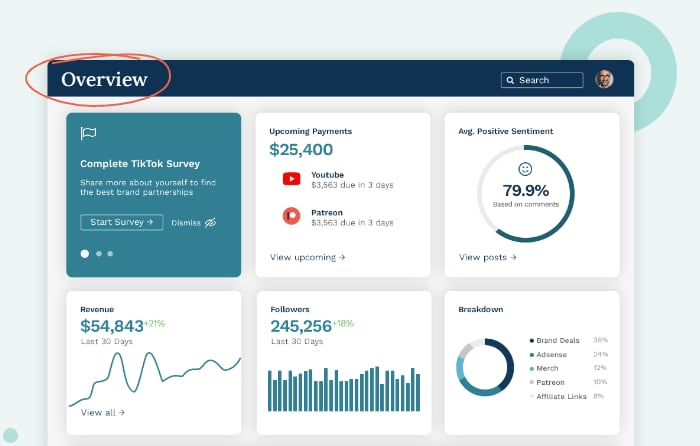The height and width of the screenshot is (446, 700).
Task: Open the View posts link
Action: click(x=487, y=257)
